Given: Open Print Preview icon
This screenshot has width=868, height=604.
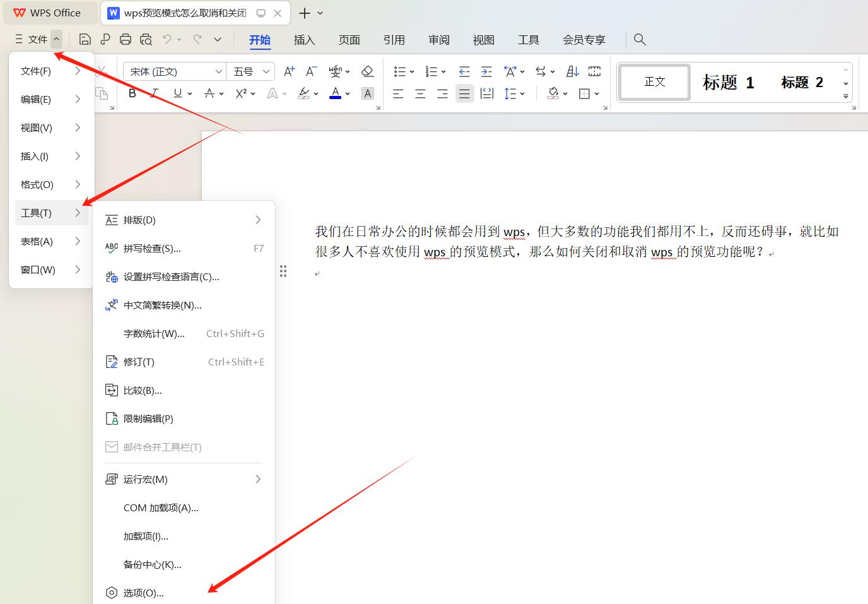Looking at the screenshot, I should pyautogui.click(x=146, y=39).
